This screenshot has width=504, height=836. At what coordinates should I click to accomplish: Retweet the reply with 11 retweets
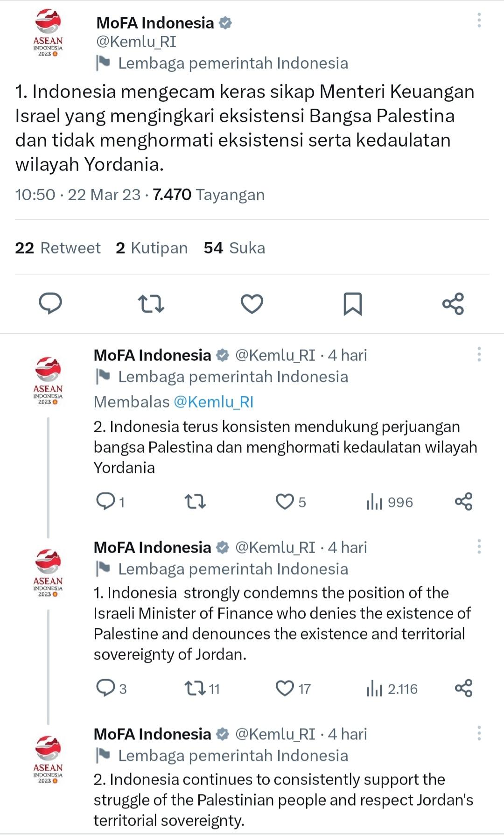point(195,688)
